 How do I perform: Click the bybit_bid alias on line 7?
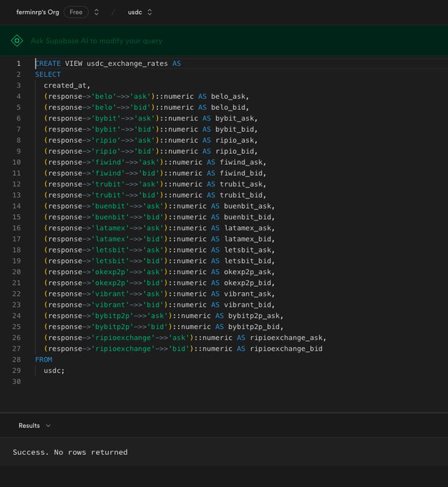[x=234, y=129]
